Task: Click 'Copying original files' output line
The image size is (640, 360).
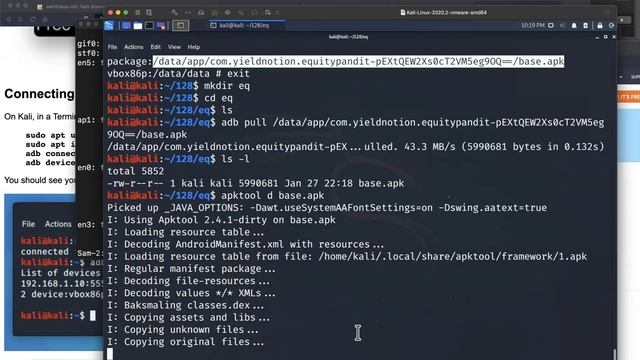Action: (185, 342)
